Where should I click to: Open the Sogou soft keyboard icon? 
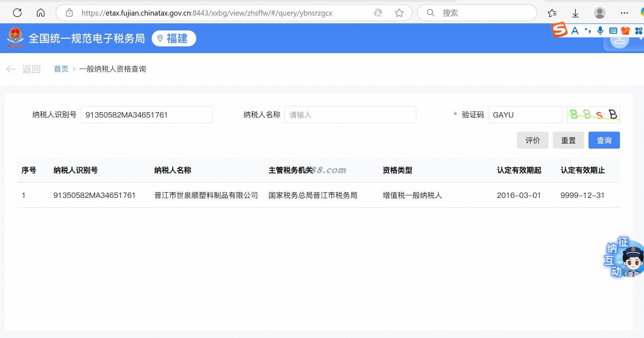click(613, 31)
